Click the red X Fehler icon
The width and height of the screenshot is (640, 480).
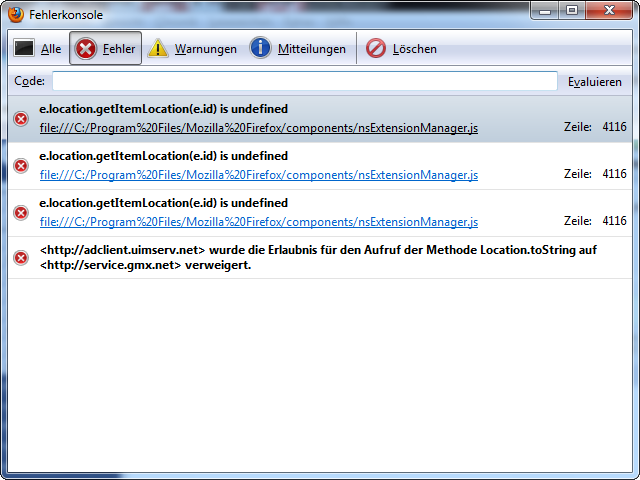point(85,49)
